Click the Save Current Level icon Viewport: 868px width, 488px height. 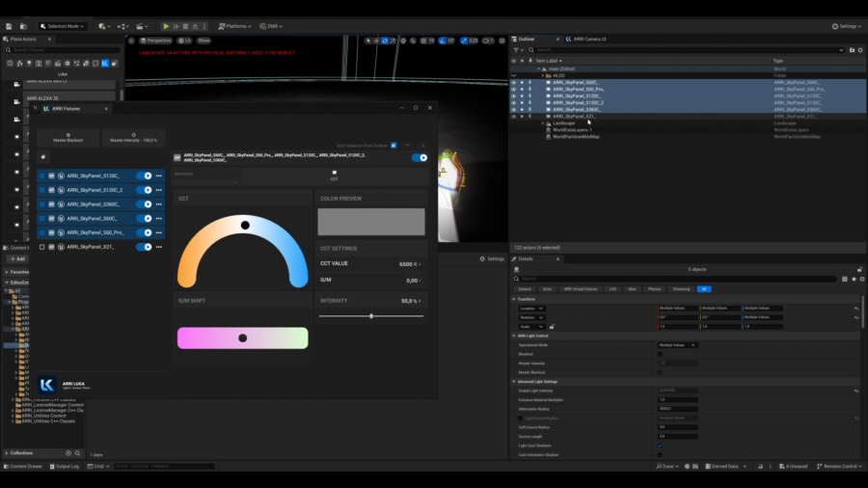(x=9, y=26)
